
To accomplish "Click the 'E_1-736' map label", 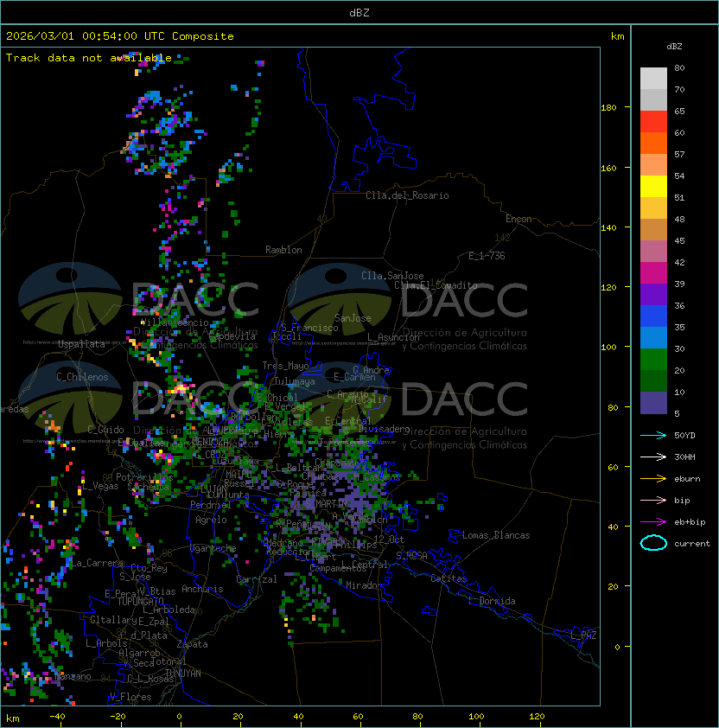I will [487, 256].
